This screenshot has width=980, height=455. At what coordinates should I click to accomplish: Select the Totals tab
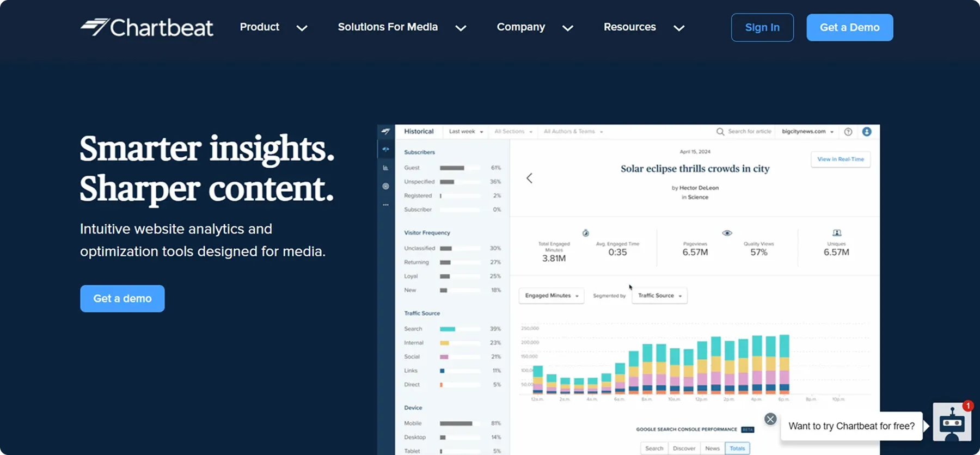click(x=737, y=448)
